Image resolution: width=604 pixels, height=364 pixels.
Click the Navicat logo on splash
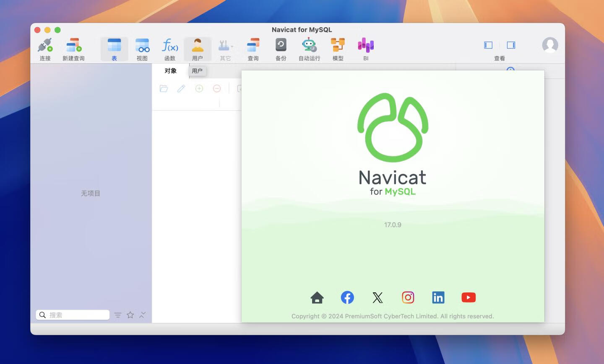393,127
